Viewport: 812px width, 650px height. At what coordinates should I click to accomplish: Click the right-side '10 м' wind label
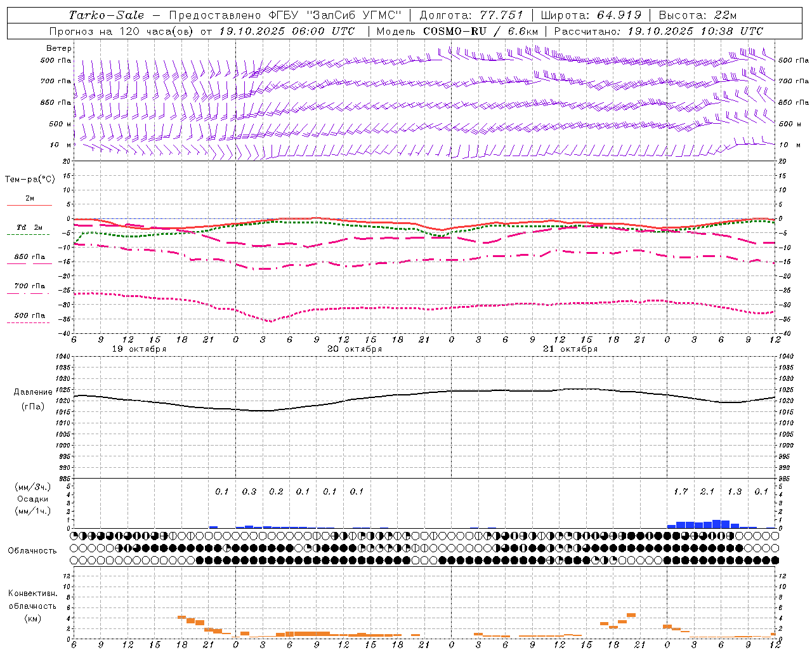pos(790,145)
